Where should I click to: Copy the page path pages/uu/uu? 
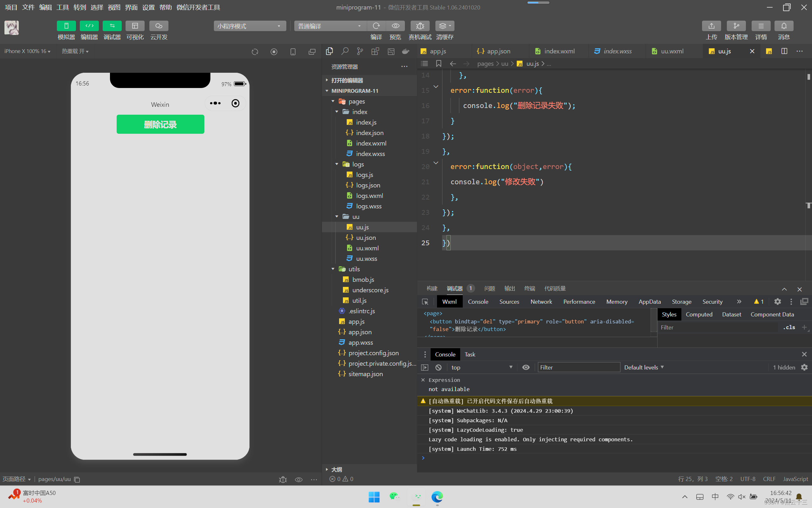click(x=77, y=479)
